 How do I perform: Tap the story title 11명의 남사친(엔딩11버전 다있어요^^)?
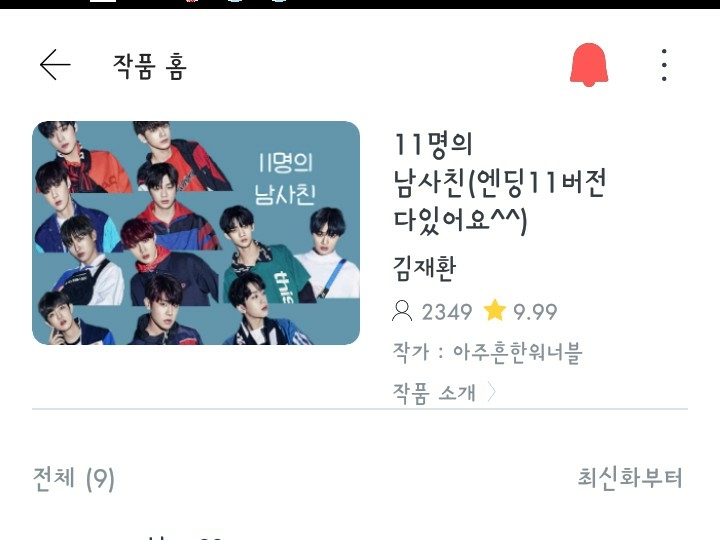tap(500, 184)
